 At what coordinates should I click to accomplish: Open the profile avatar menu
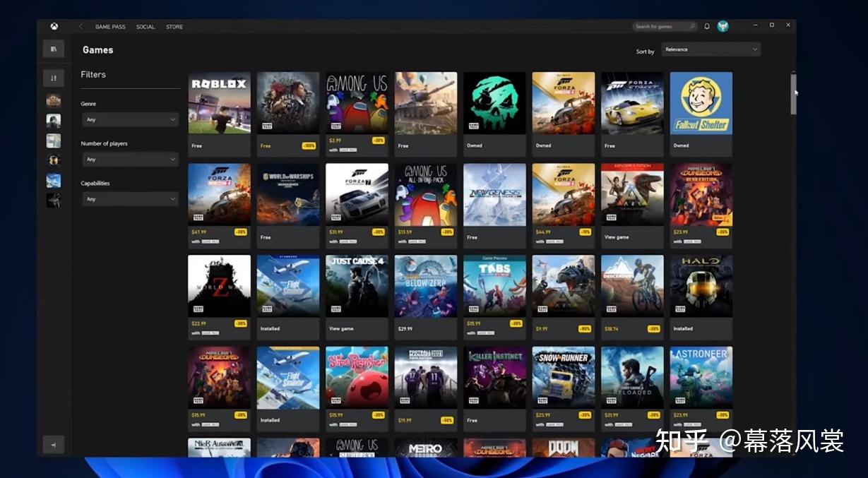723,27
